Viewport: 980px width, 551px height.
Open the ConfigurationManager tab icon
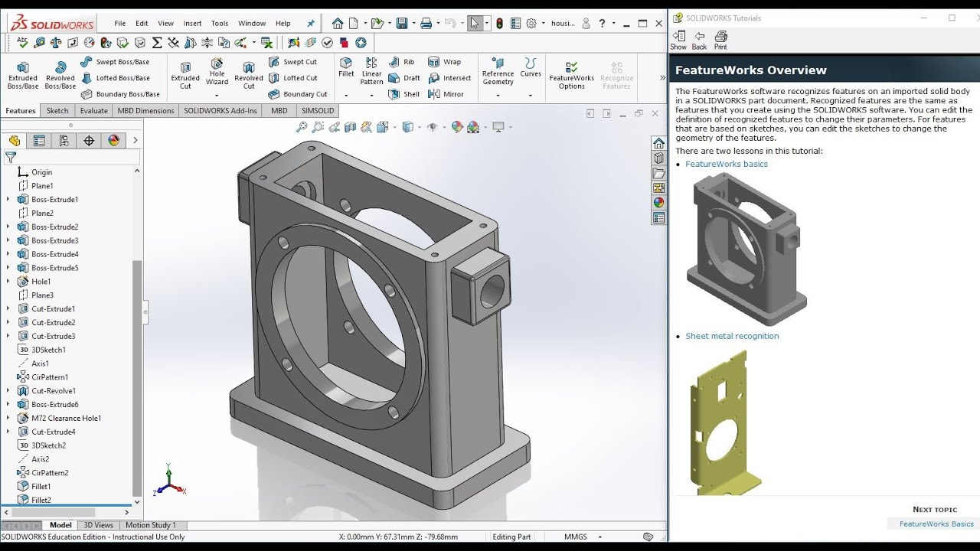64,140
